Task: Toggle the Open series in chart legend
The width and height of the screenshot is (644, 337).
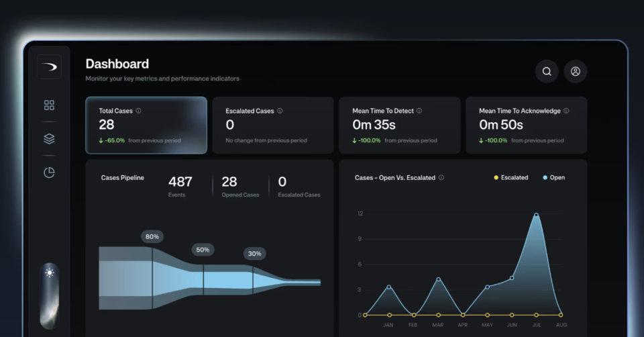Action: [554, 178]
